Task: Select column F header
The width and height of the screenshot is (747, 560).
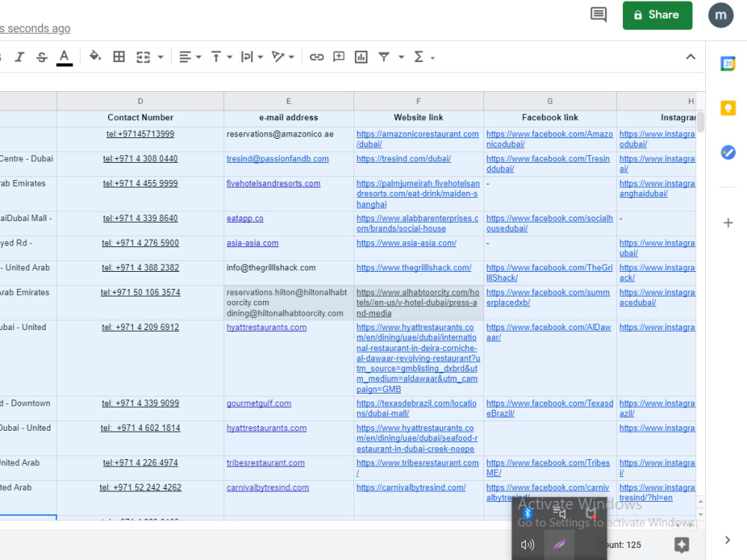Action: coord(418,101)
